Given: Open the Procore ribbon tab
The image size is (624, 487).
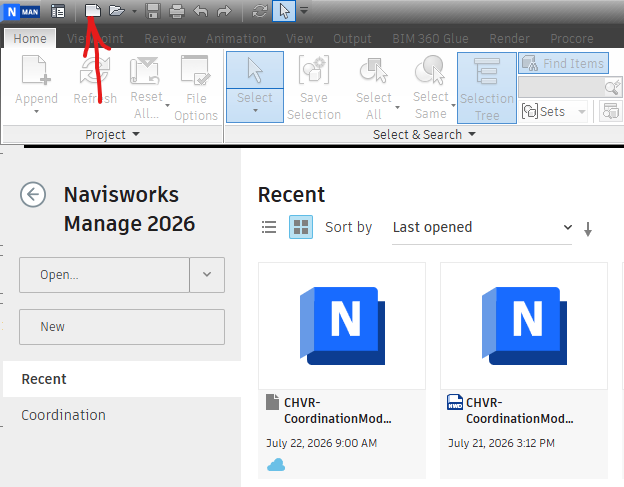Looking at the screenshot, I should [571, 39].
